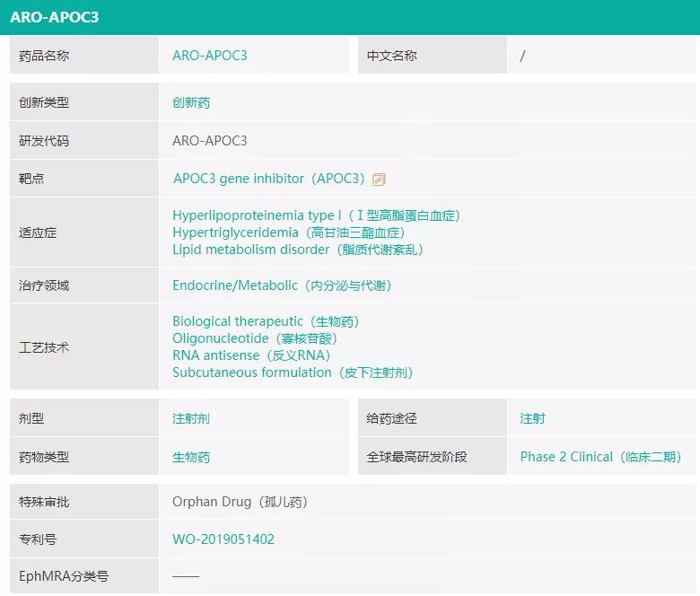Click the 全球最高研发阶段 label cell

pos(433,456)
